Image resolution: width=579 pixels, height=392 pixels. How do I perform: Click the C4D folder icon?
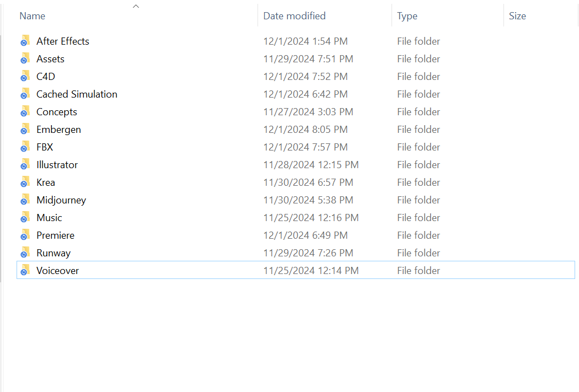25,77
